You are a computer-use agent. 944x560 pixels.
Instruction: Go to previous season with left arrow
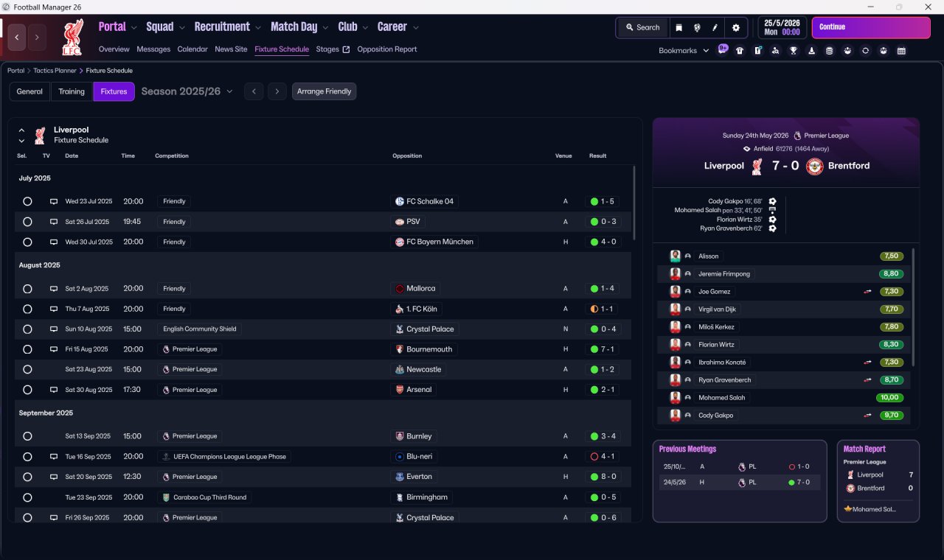[253, 91]
